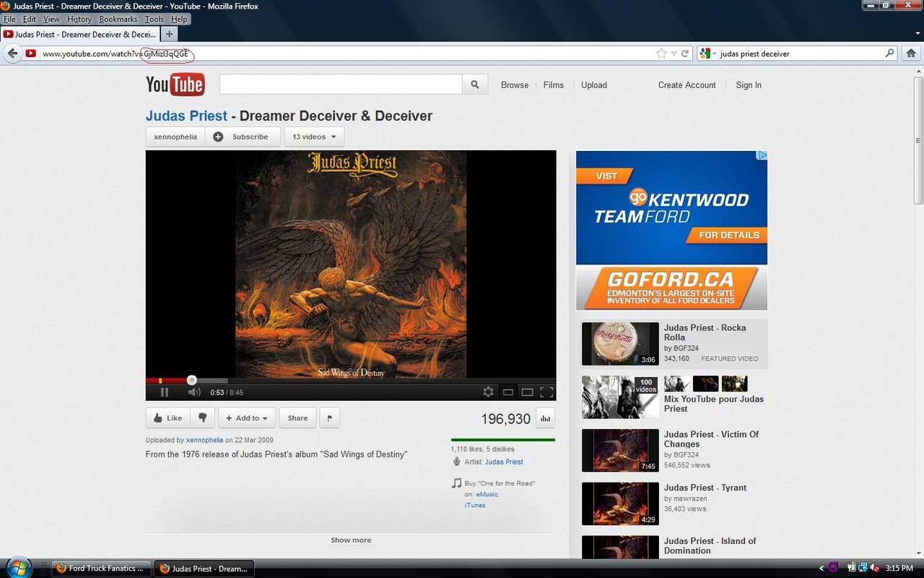
Task: Flag this video icon
Action: coord(329,418)
